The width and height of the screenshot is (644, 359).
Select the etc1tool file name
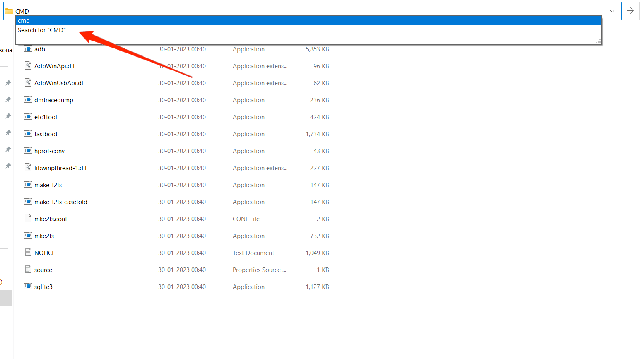click(x=46, y=117)
